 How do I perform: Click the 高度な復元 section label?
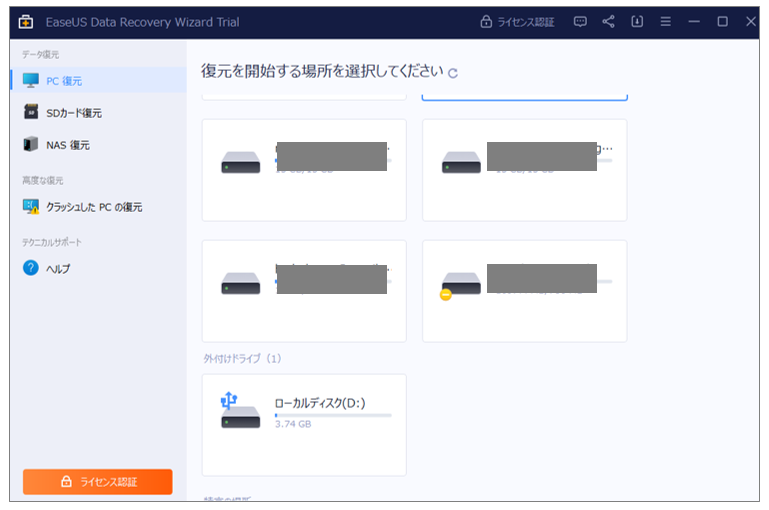click(x=43, y=180)
